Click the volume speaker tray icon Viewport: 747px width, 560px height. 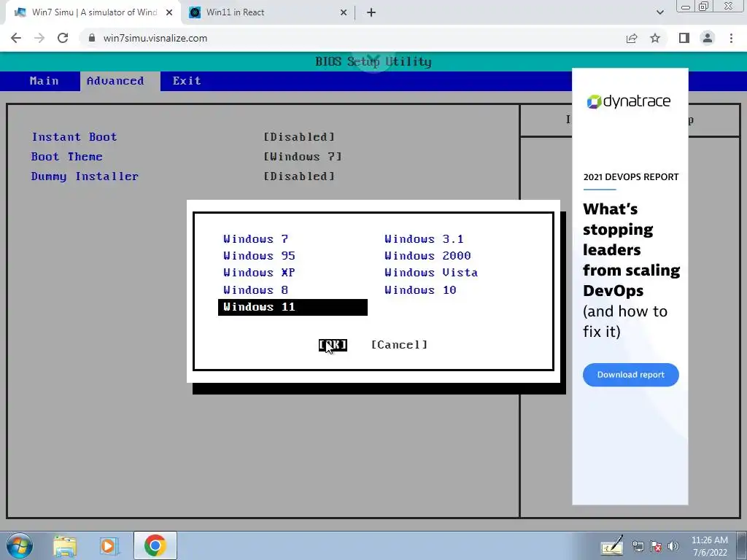click(x=673, y=546)
